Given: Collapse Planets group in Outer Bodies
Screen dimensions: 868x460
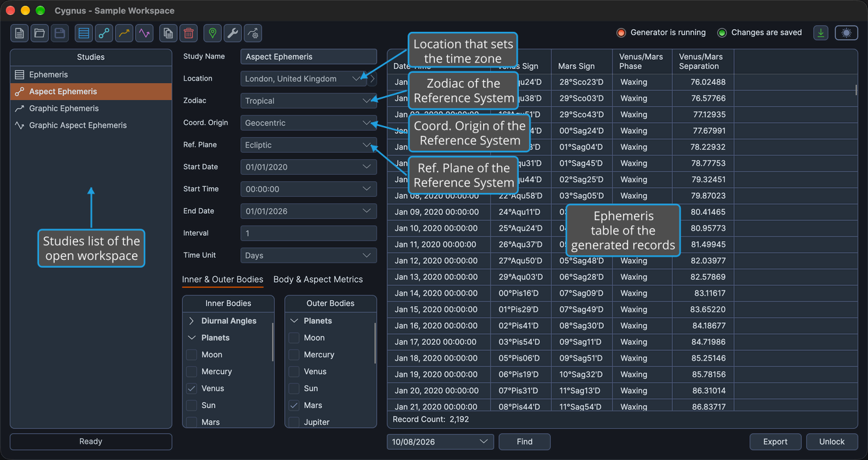Looking at the screenshot, I should pyautogui.click(x=294, y=321).
